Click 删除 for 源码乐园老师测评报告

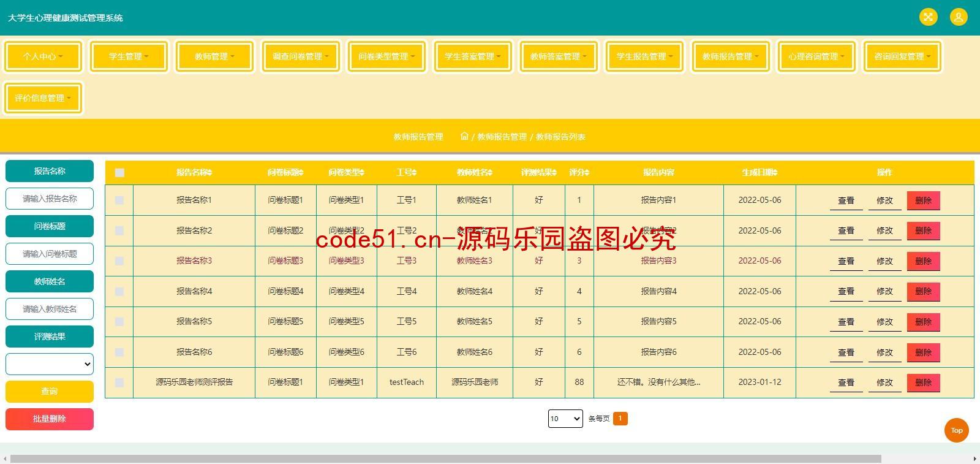(x=923, y=382)
